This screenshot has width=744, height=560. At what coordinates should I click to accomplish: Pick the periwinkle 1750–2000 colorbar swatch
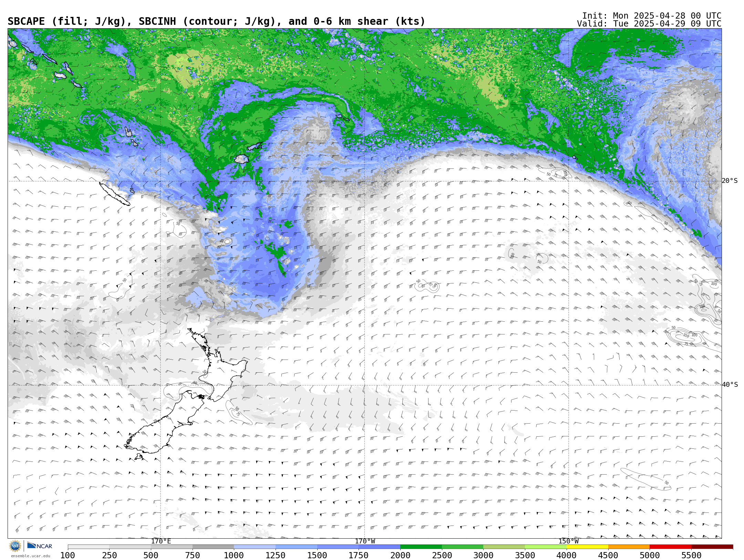(x=379, y=547)
